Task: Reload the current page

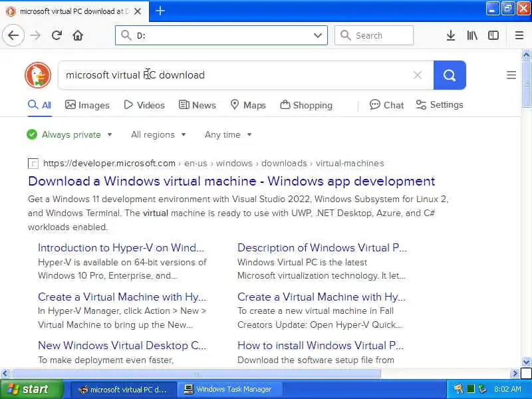Action: pos(57,35)
